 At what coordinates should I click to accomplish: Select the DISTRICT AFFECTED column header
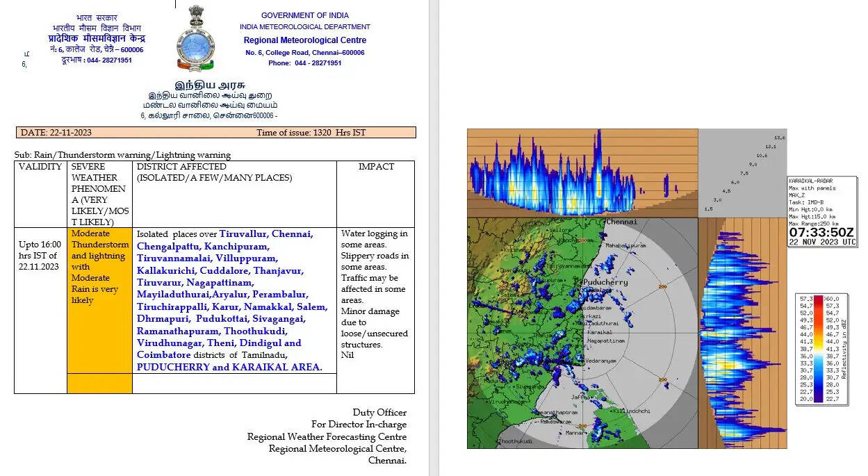(181, 167)
